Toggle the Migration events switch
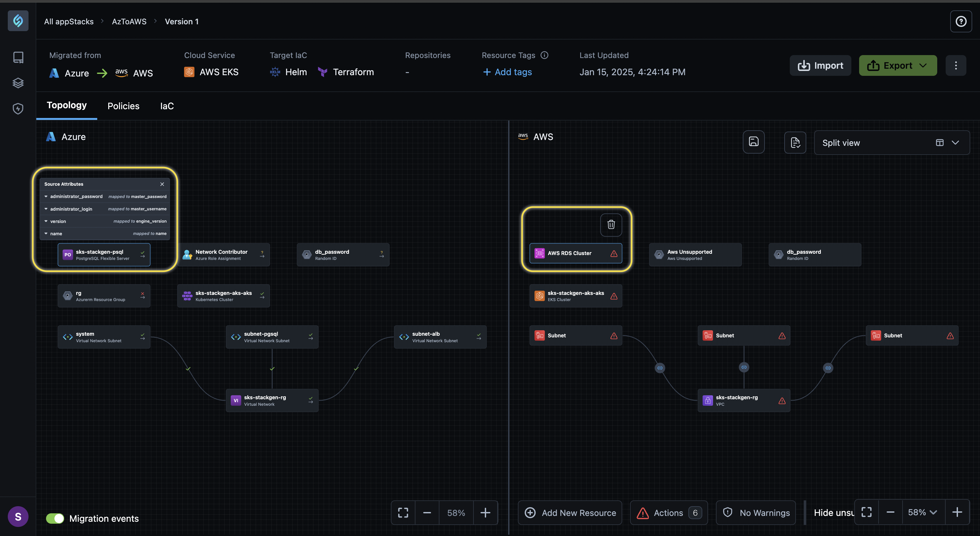This screenshot has height=536, width=980. click(55, 518)
